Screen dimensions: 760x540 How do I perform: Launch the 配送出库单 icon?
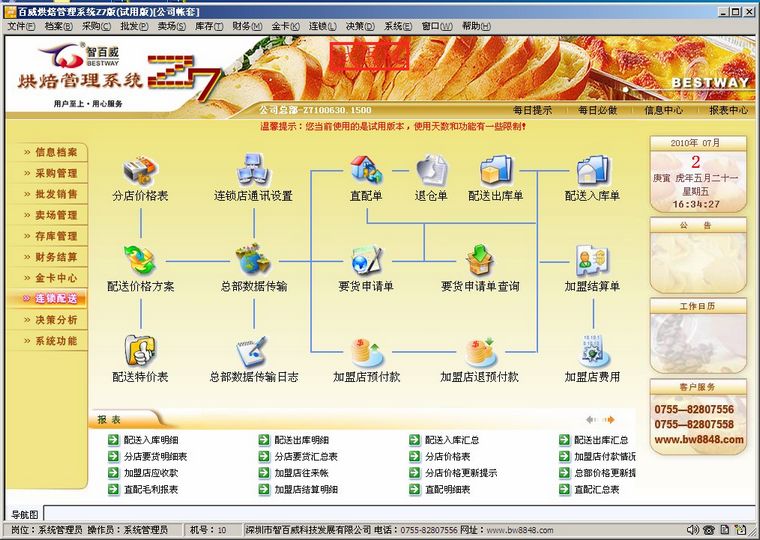click(x=495, y=169)
